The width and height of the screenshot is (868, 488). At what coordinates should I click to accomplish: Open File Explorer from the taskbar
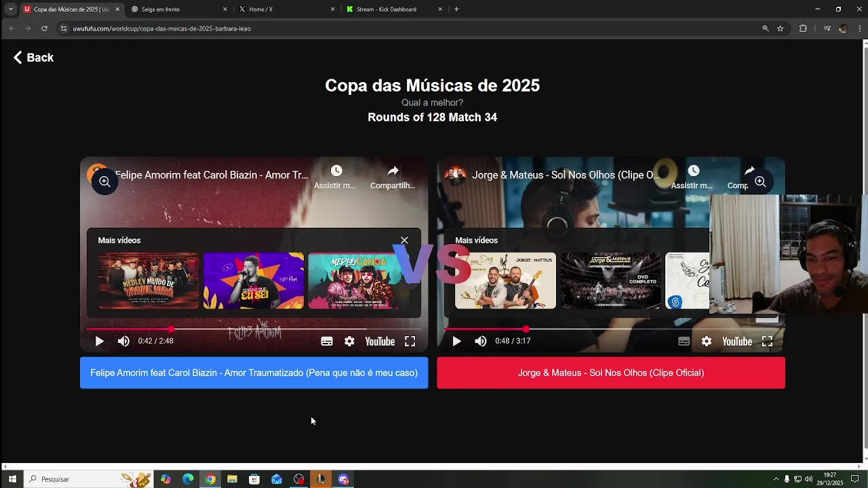[232, 479]
